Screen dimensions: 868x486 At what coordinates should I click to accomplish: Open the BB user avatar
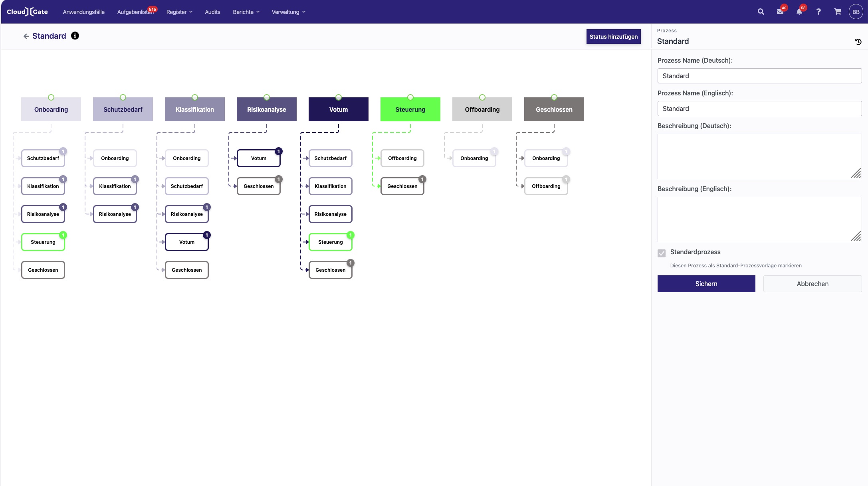coord(856,12)
